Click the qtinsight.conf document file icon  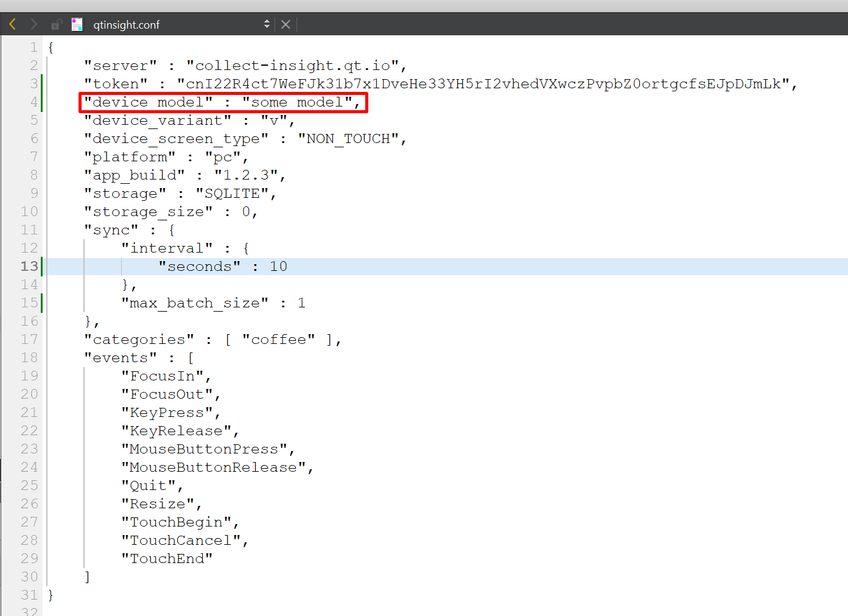tap(77, 24)
